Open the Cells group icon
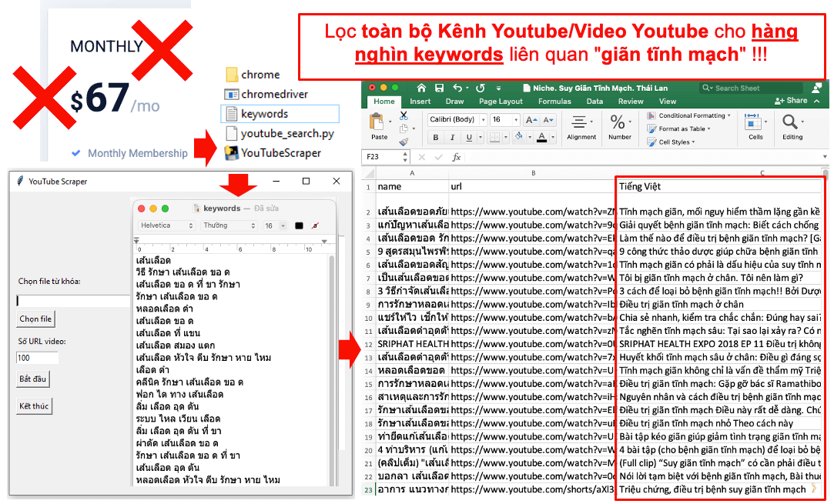The image size is (834, 504). 752,122
